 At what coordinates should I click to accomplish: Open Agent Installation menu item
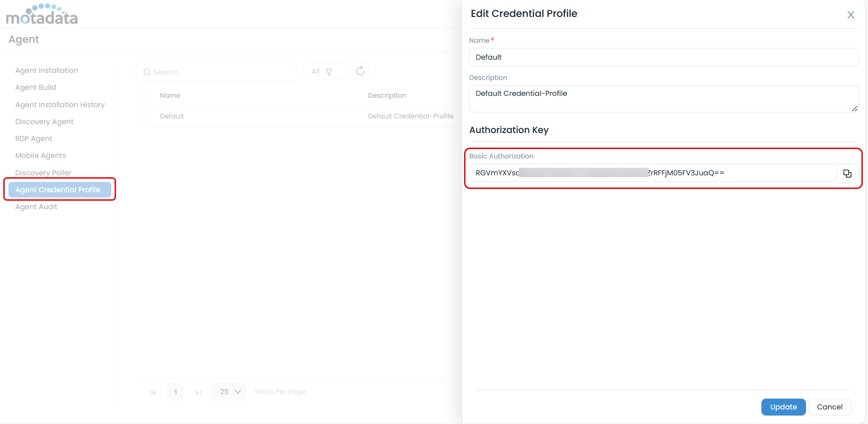point(46,71)
